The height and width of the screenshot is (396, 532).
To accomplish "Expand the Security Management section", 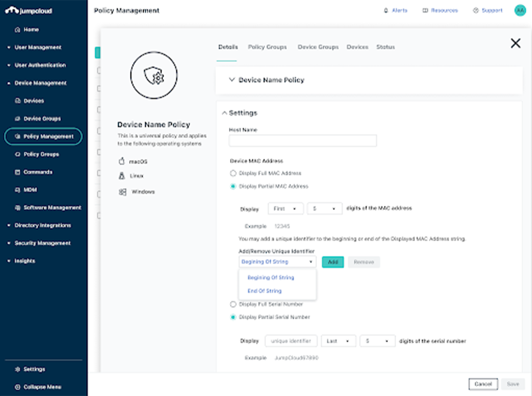I will pos(9,243).
